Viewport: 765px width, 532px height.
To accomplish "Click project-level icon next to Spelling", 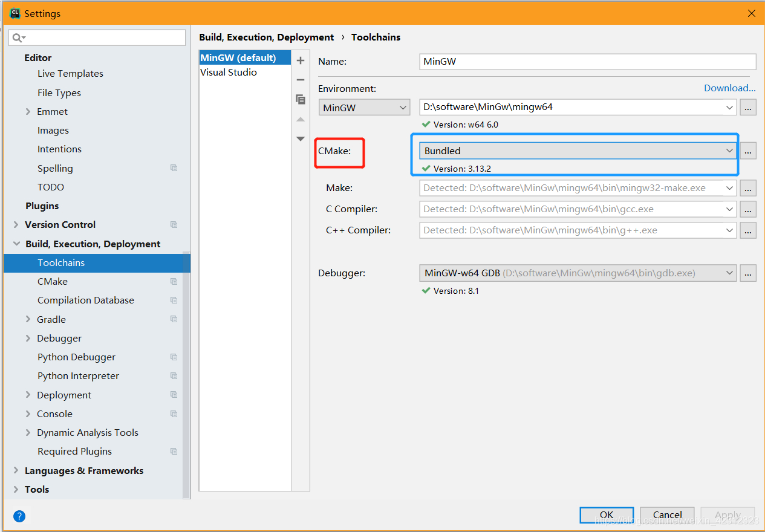I will pos(174,168).
